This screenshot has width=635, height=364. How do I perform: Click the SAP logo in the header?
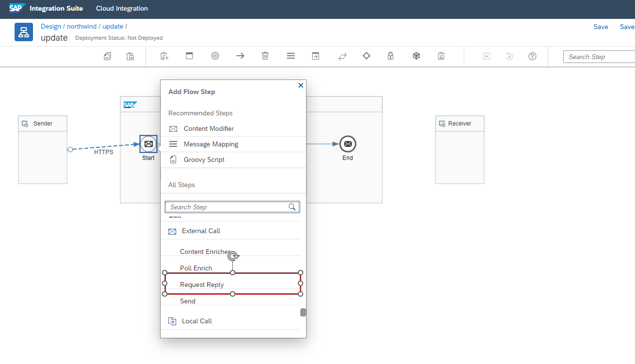coord(17,8)
